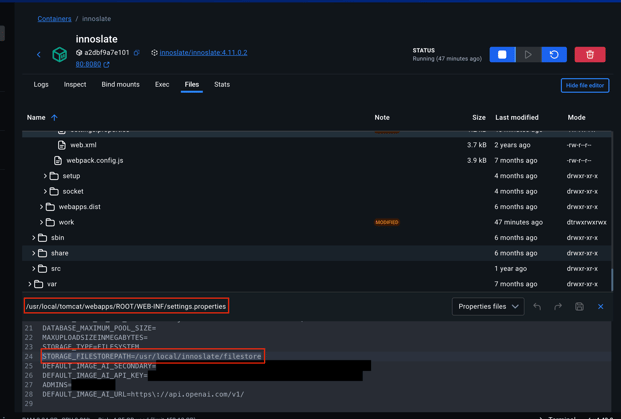Image resolution: width=621 pixels, height=419 pixels.
Task: Sort files by the Name column header
Action: point(37,117)
